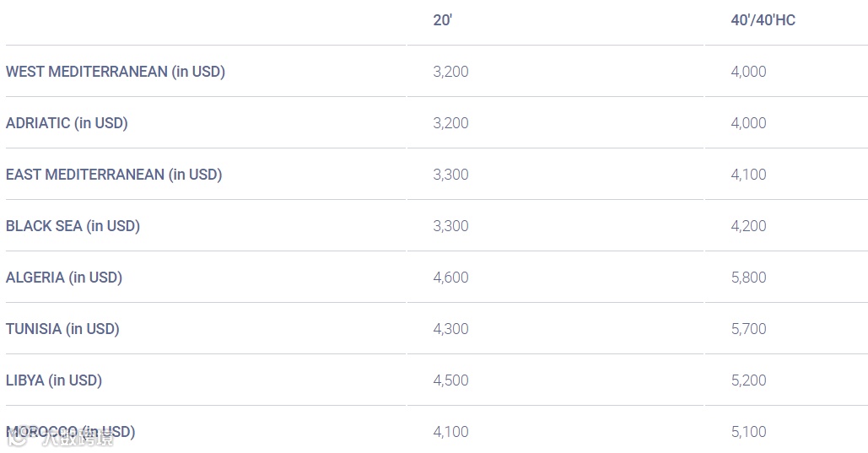Viewport: 868px width, 453px height.
Task: Click Black Sea 40' rate 4,200
Action: click(x=748, y=226)
